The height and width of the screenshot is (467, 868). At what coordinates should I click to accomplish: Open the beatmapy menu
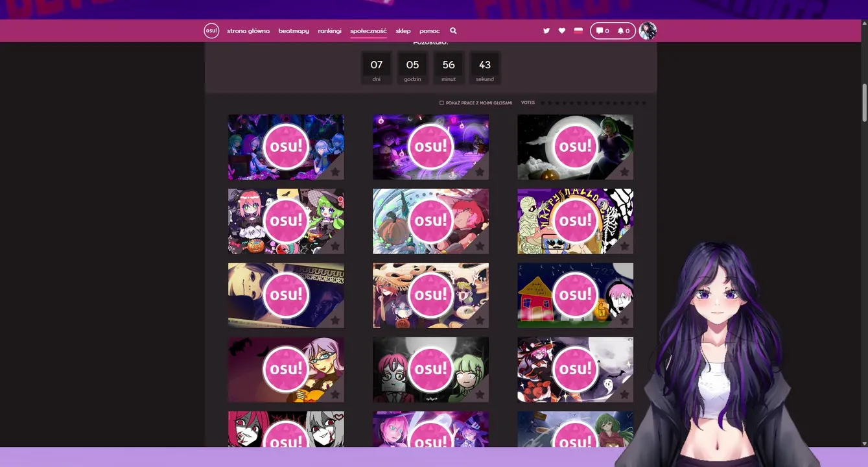click(294, 30)
